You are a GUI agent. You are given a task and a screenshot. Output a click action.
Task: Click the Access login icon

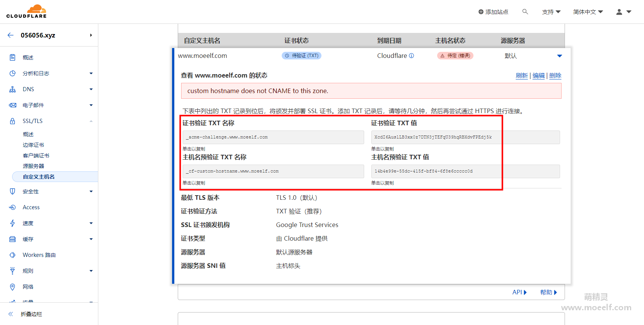tap(12, 207)
